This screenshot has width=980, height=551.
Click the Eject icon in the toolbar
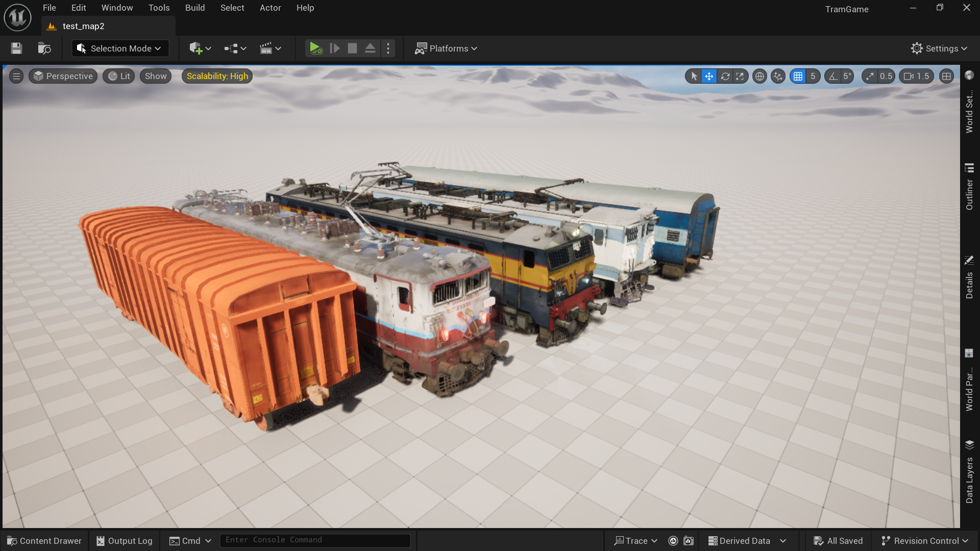tap(370, 48)
